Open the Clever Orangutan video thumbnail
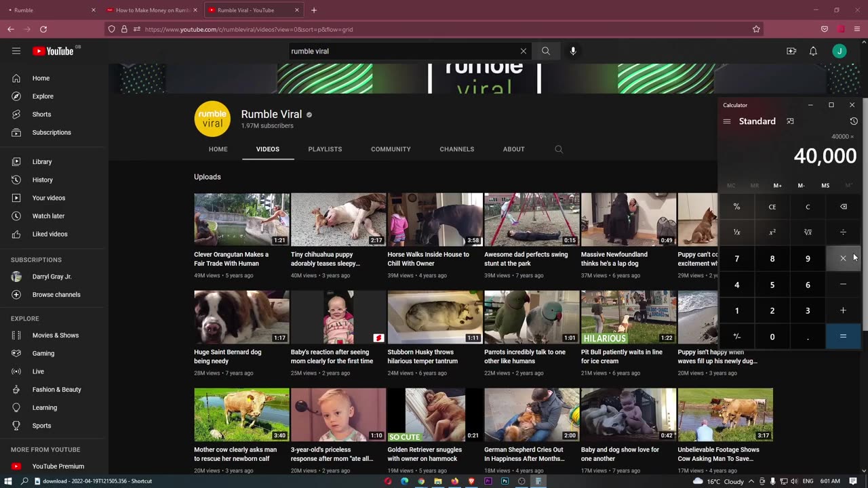This screenshot has height=488, width=868. [241, 220]
